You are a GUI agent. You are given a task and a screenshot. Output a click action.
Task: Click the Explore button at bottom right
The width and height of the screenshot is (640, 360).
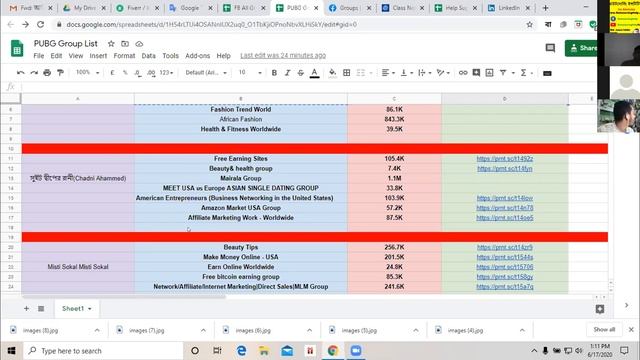pyautogui.click(x=600, y=309)
